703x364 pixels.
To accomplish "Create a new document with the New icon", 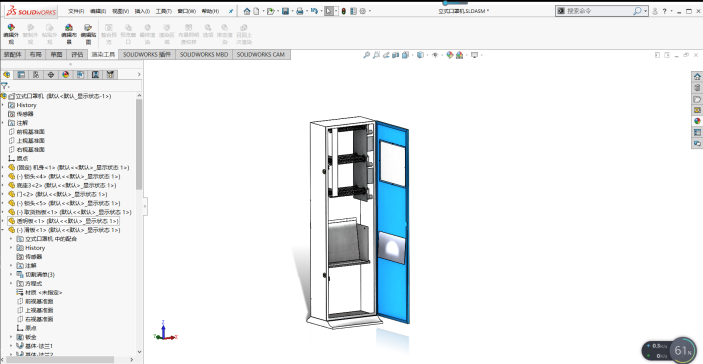I will tap(256, 11).
